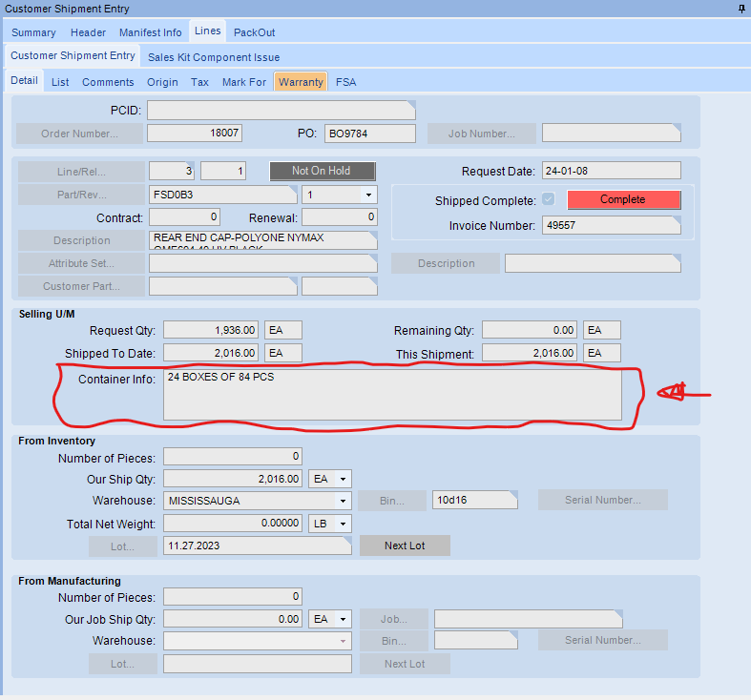This screenshot has height=700, width=751.
Task: Go to the Manifest Info tab
Action: pyautogui.click(x=150, y=32)
